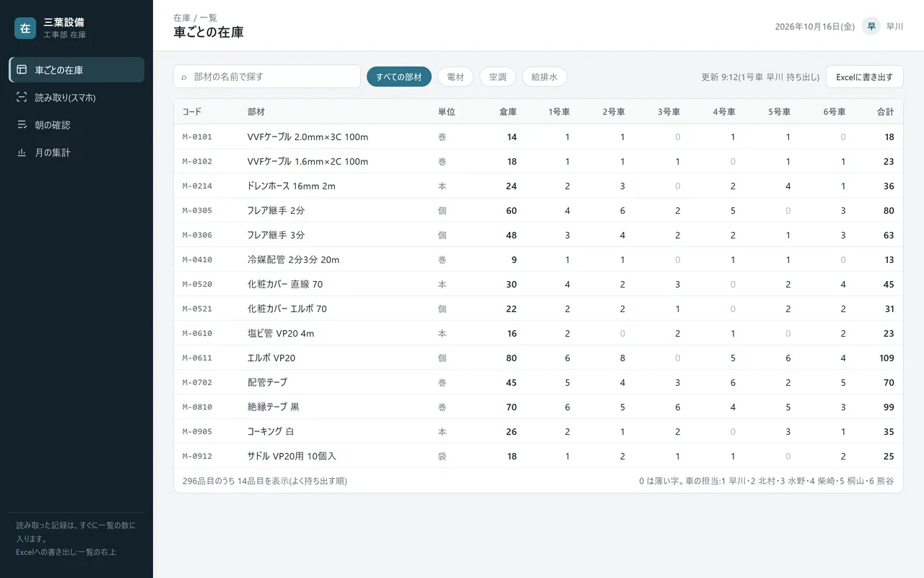Filter the list by 空調
Image resolution: width=924 pixels, height=578 pixels.
click(x=497, y=77)
